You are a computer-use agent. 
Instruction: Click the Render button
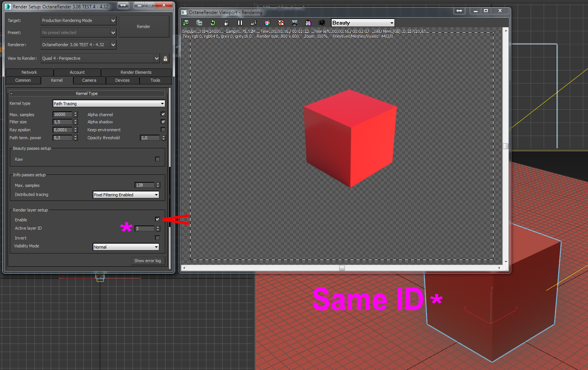coord(144,26)
